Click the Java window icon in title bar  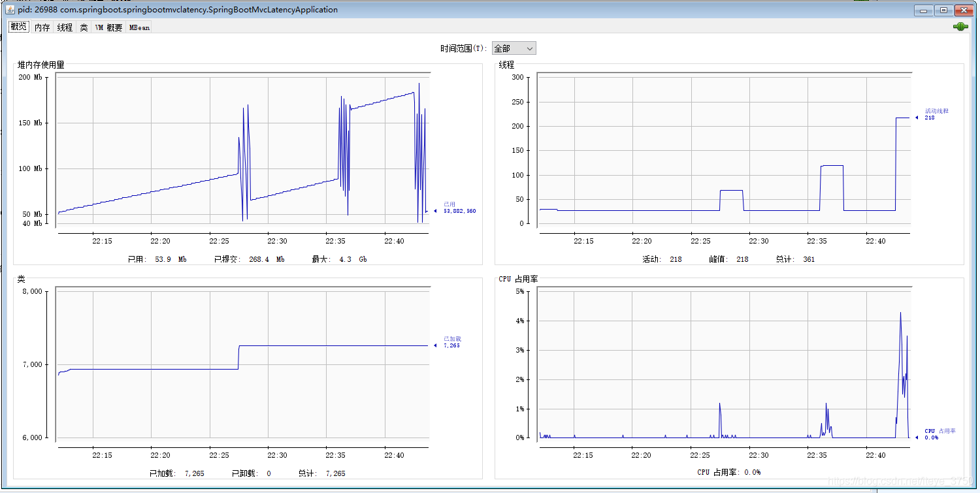click(x=9, y=10)
